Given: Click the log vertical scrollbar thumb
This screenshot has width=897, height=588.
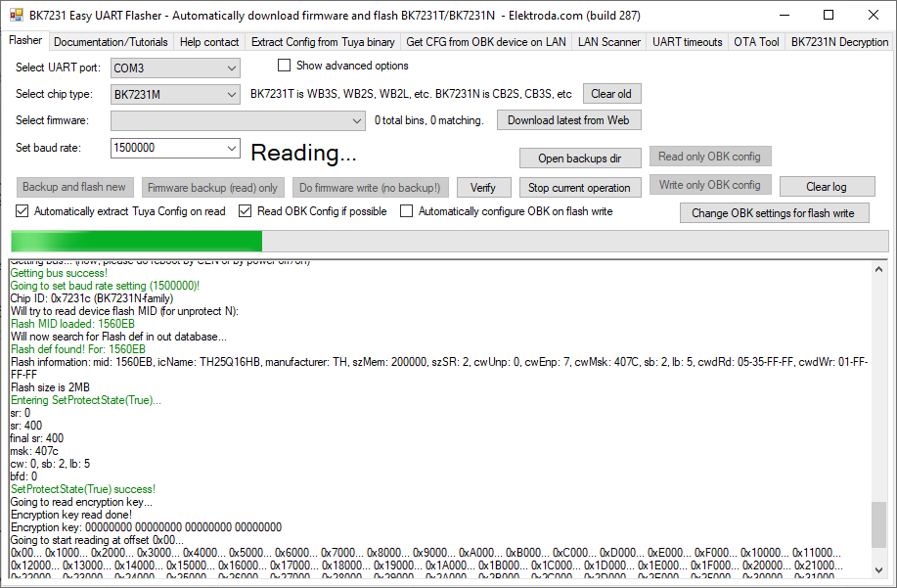Looking at the screenshot, I should tap(878, 524).
